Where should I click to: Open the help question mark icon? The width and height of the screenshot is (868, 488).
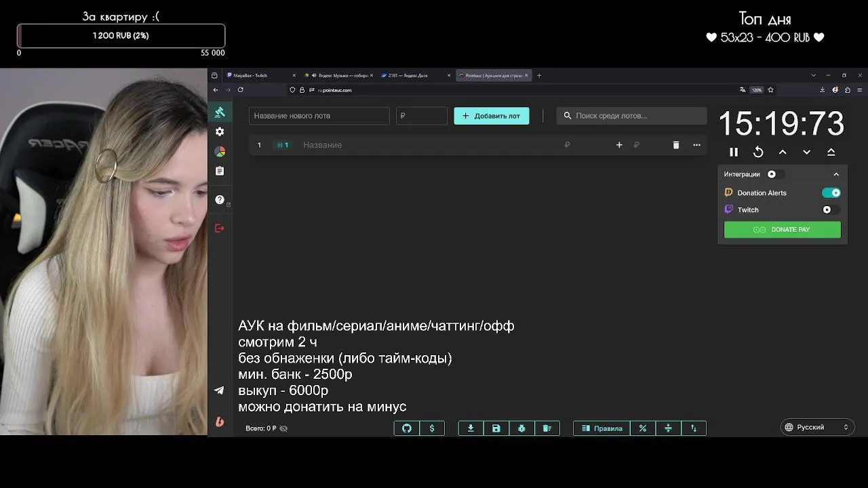tap(219, 200)
